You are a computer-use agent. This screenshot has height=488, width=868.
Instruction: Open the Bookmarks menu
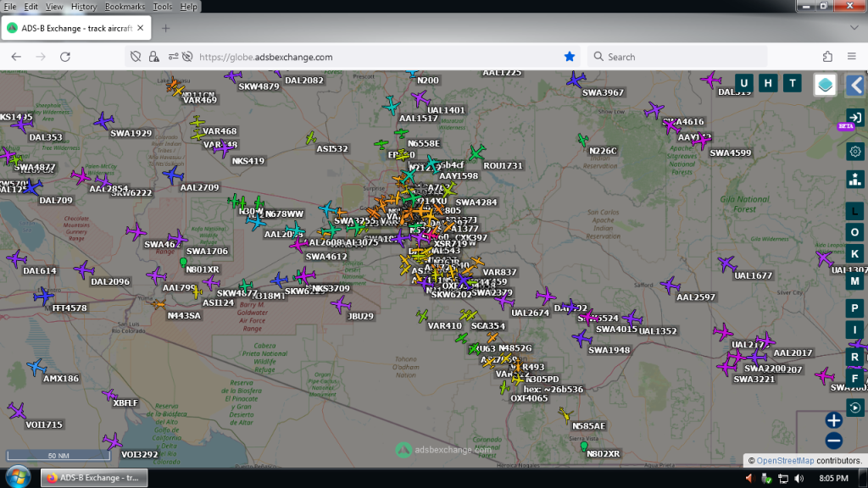(x=125, y=7)
